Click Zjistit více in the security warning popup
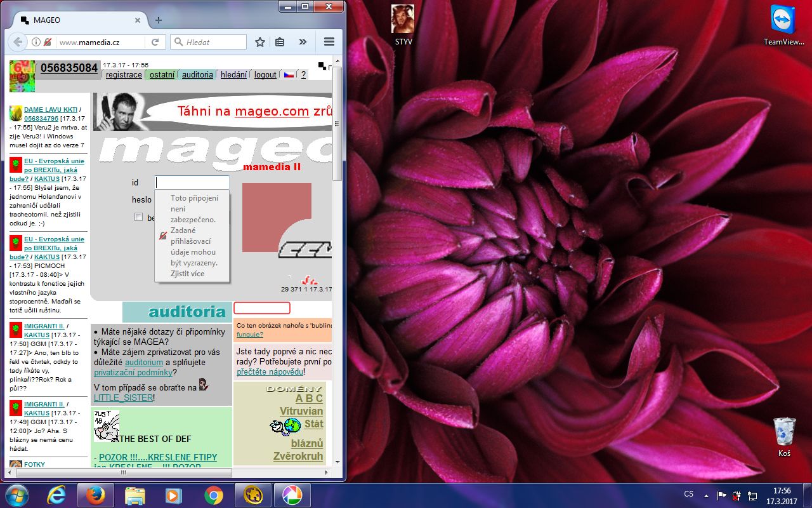This screenshot has width=812, height=508. pyautogui.click(x=187, y=274)
